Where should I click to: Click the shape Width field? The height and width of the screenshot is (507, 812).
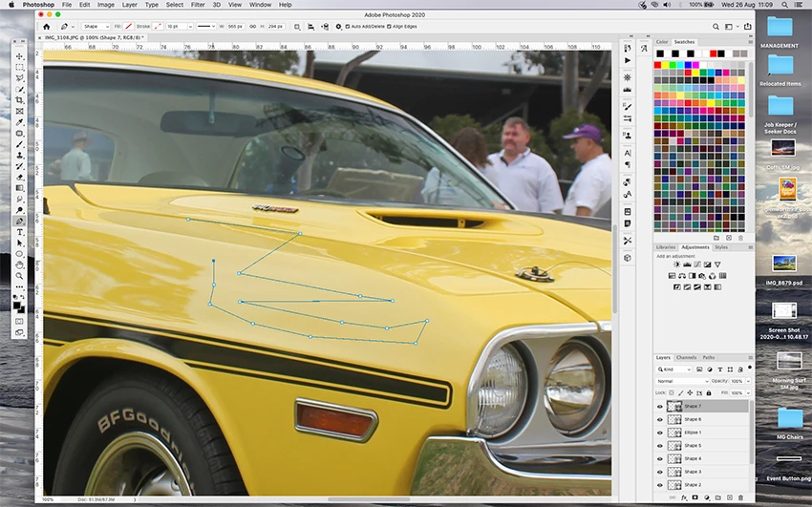(236, 27)
